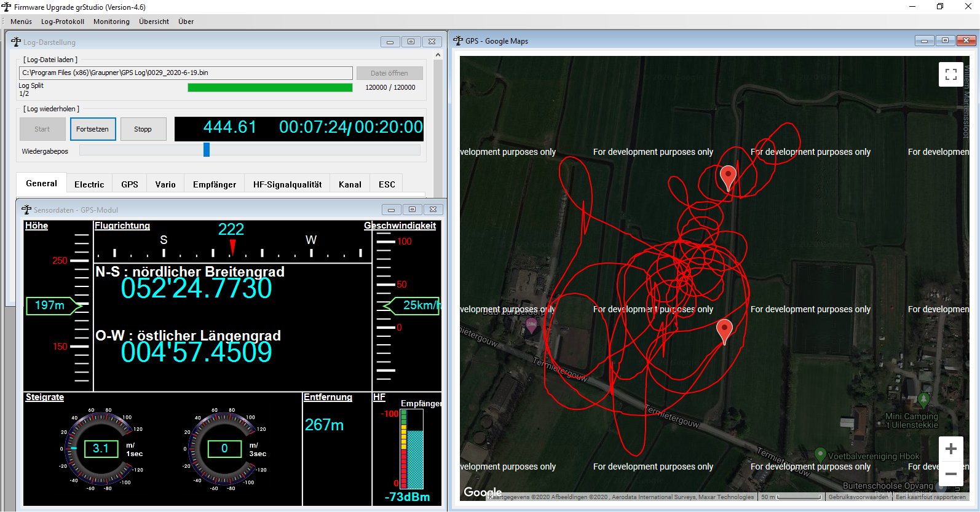Click the latitude value 052'24.7730
Screen dimensions: 980x512
coord(196,288)
